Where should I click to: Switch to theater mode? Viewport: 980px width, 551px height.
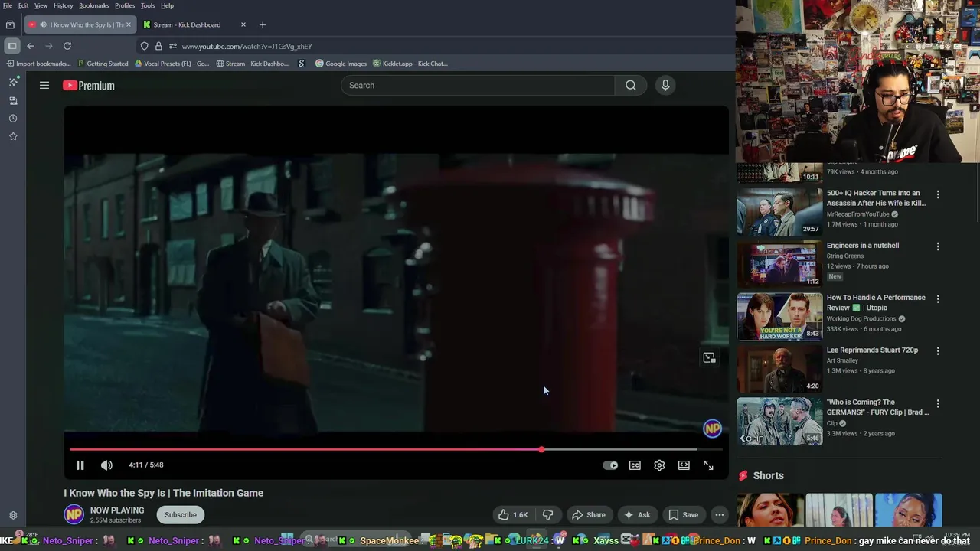(684, 465)
